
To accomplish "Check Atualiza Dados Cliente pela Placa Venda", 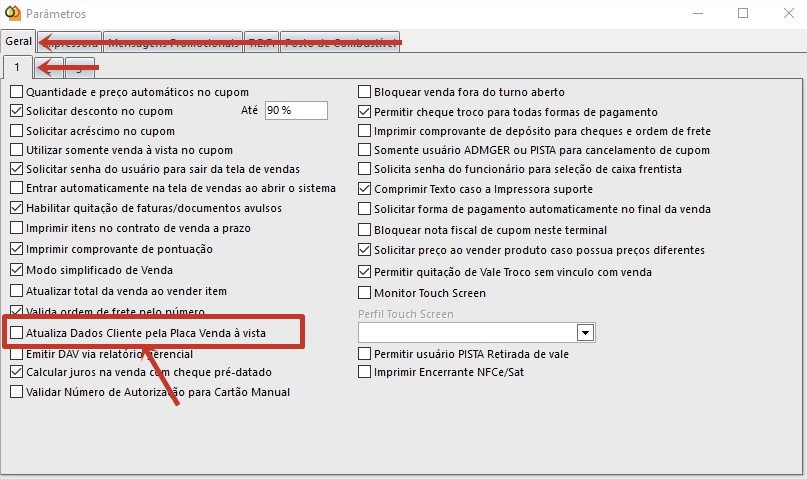I will click(x=16, y=333).
